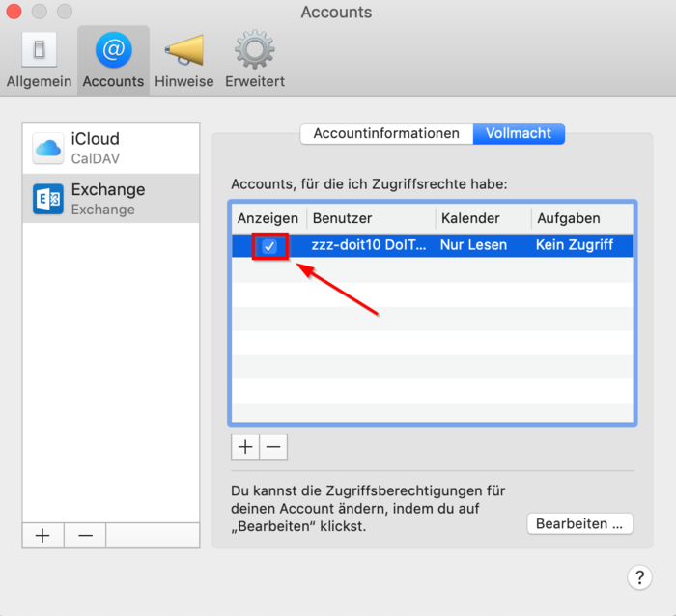The image size is (676, 616).
Task: Add account with sidebar plus button
Action: click(42, 536)
